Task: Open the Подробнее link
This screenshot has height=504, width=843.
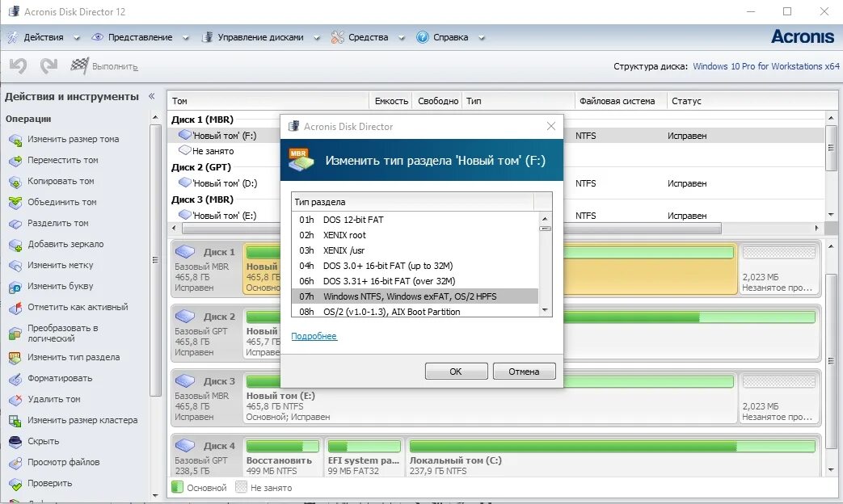Action: pyautogui.click(x=314, y=336)
